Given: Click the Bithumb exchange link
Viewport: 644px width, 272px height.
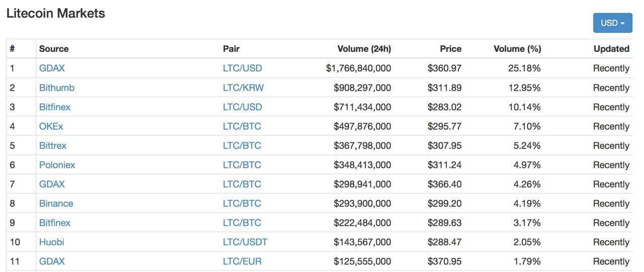Looking at the screenshot, I should point(57,88).
